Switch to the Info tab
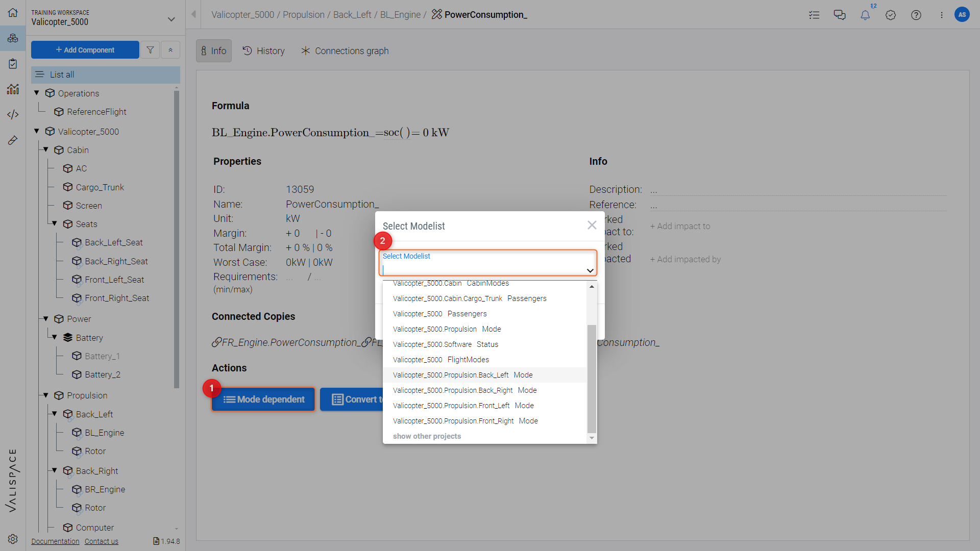980x551 pixels. tap(214, 51)
